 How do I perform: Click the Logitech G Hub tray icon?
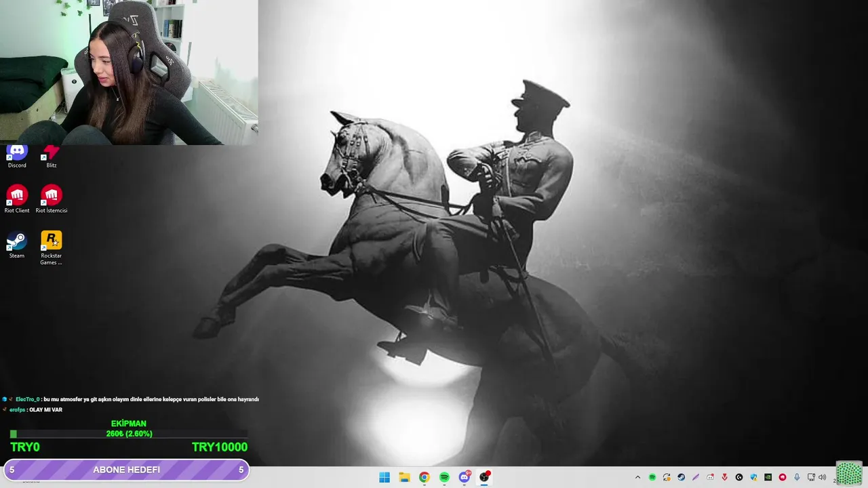739,477
